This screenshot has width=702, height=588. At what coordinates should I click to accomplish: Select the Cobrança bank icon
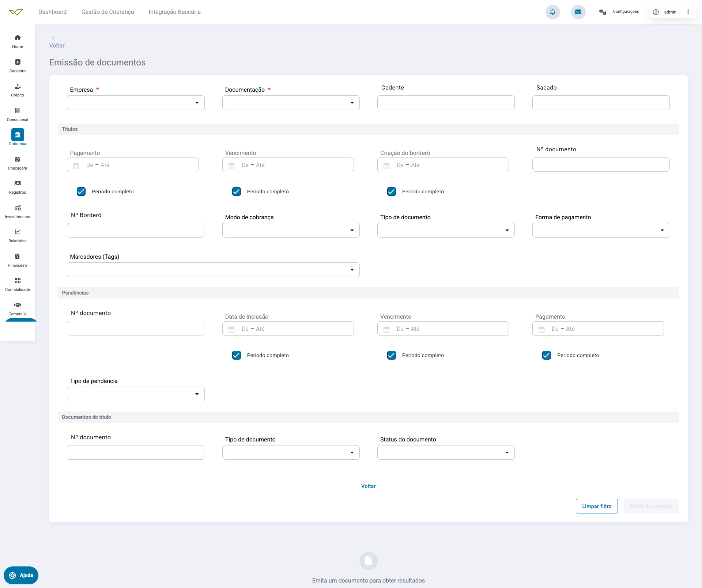pyautogui.click(x=18, y=135)
